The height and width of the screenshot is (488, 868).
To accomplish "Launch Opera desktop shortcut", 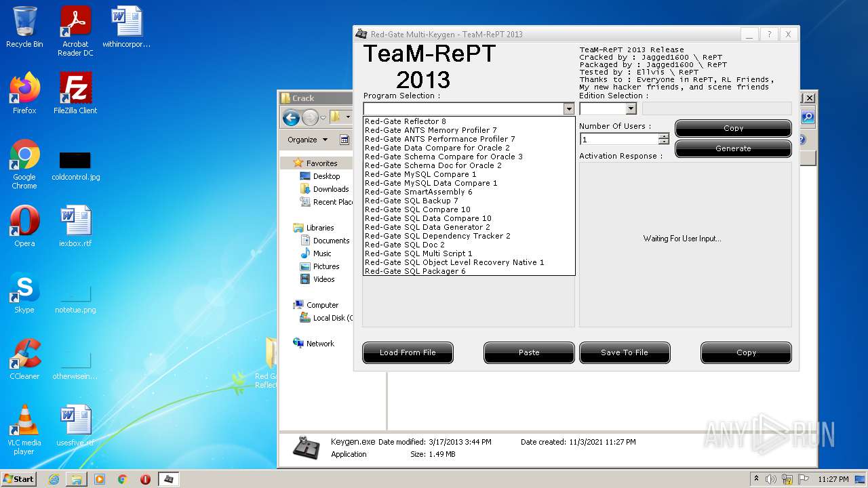I will [x=24, y=226].
